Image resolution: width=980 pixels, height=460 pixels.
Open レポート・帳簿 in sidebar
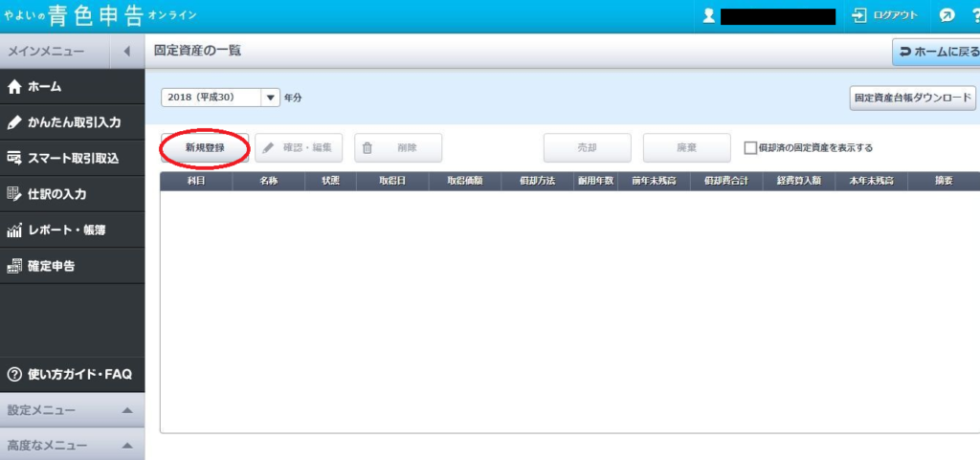[x=72, y=230]
